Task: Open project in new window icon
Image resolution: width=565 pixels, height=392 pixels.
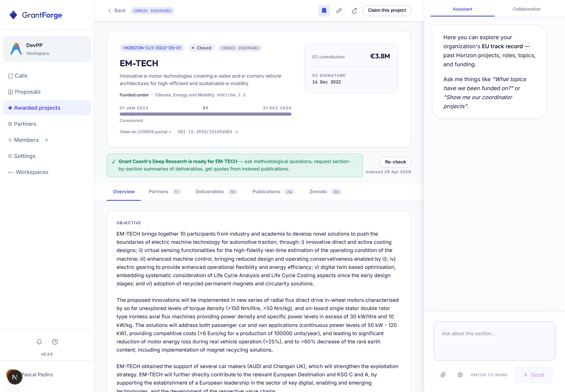Action: pyautogui.click(x=354, y=11)
